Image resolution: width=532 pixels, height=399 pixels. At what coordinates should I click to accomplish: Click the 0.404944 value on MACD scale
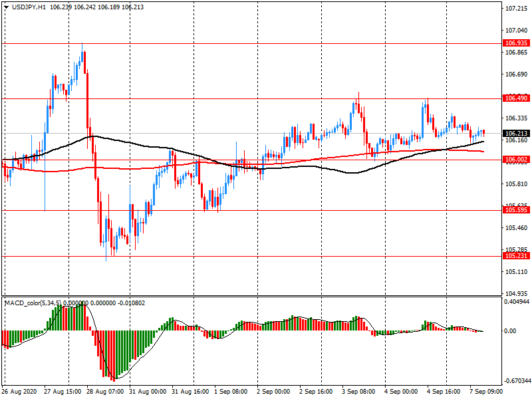coord(516,302)
